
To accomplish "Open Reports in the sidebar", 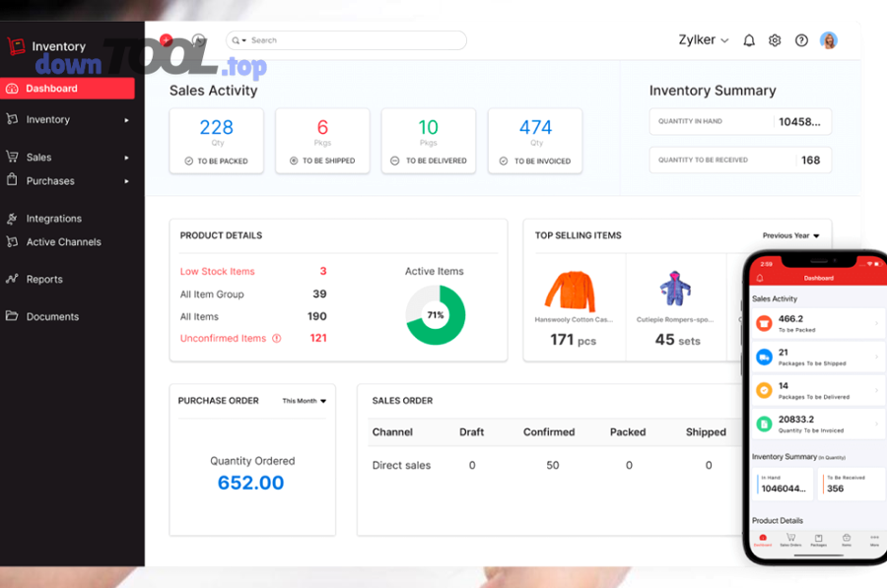I will 44,280.
